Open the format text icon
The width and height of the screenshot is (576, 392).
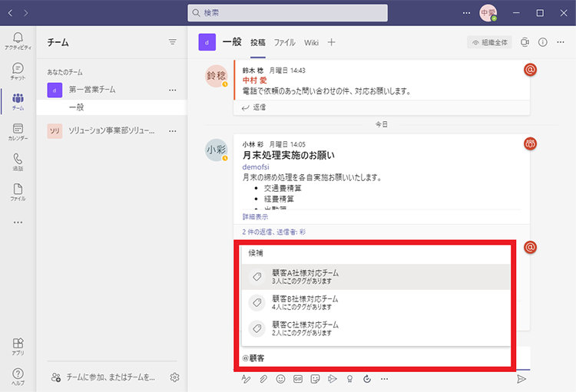246,379
